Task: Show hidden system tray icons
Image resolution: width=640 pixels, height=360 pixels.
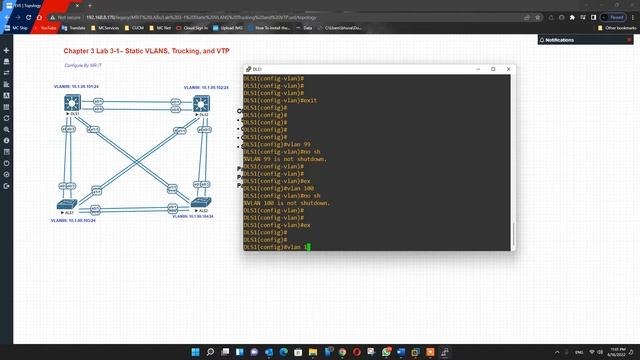Action: click(557, 352)
